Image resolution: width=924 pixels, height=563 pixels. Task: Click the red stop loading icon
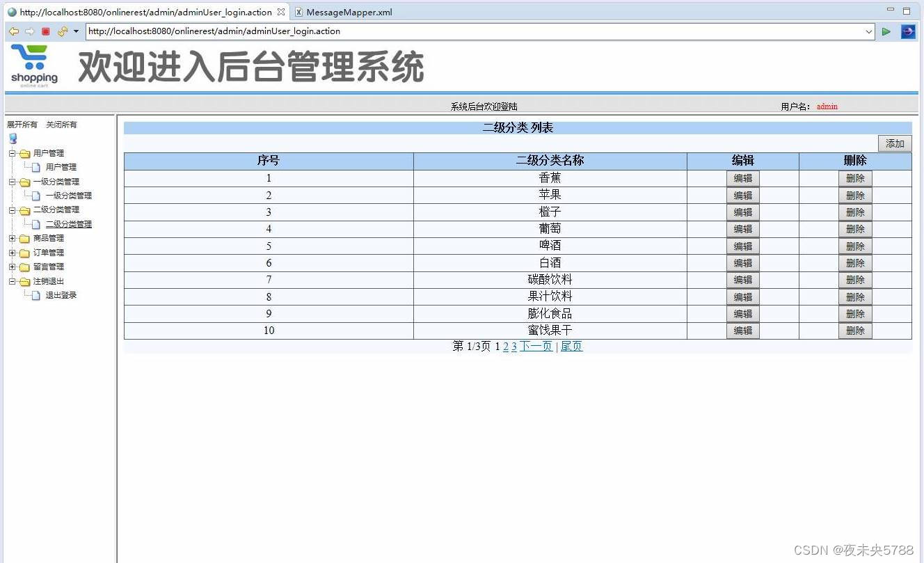(46, 31)
